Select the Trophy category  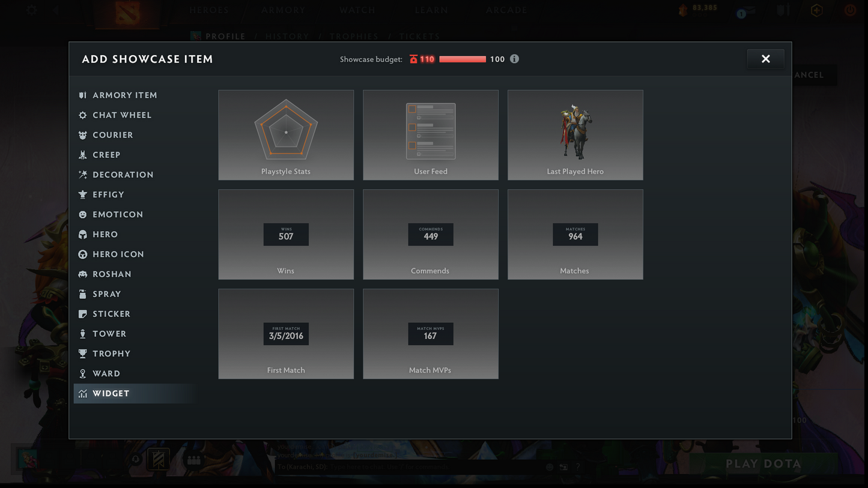click(134, 354)
